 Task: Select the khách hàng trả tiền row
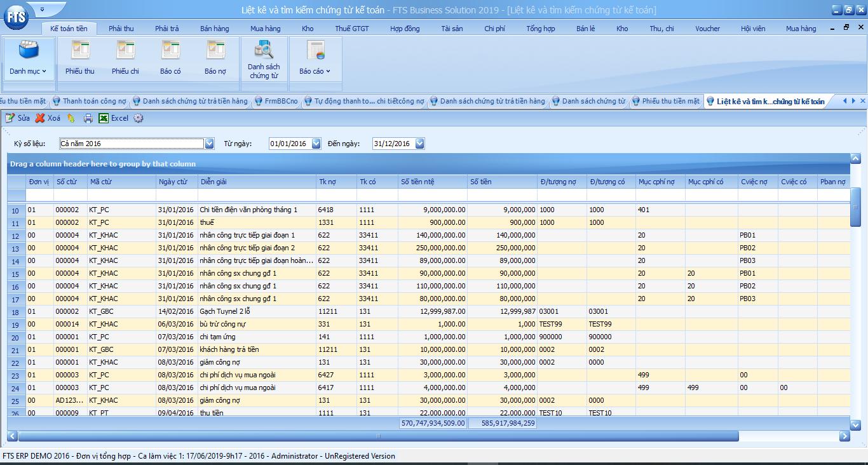[x=428, y=349]
